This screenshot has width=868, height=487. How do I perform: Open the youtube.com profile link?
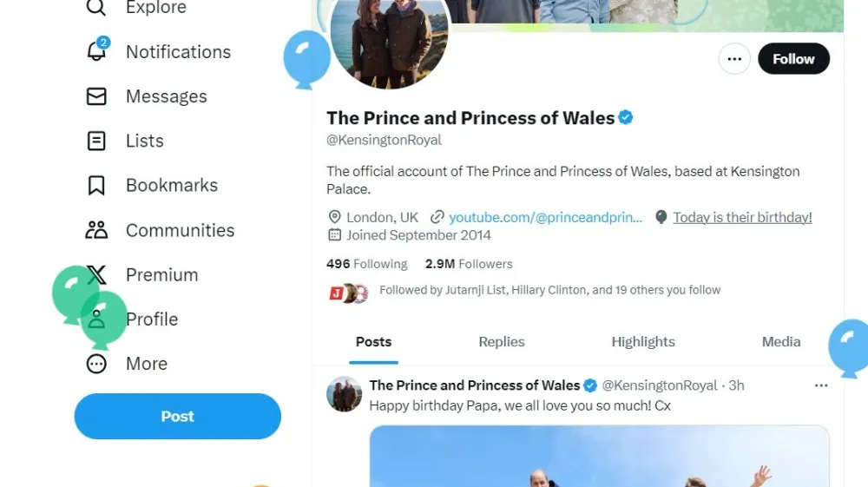[545, 217]
